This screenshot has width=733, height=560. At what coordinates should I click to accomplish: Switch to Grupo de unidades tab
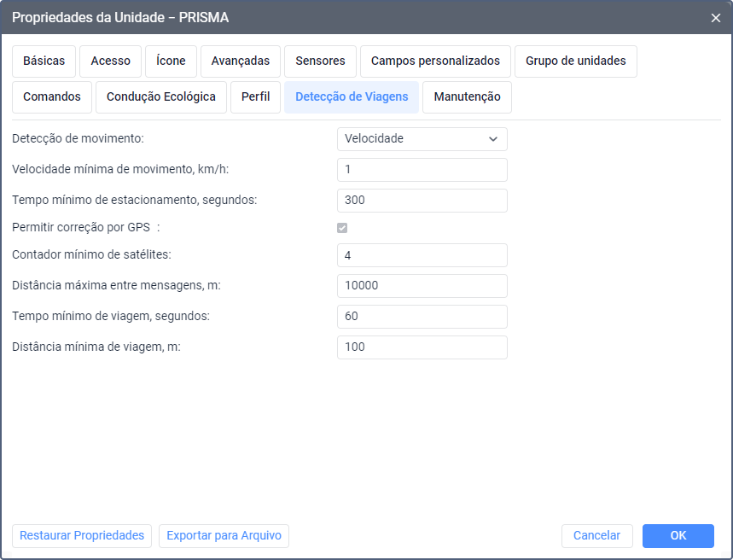coord(575,61)
